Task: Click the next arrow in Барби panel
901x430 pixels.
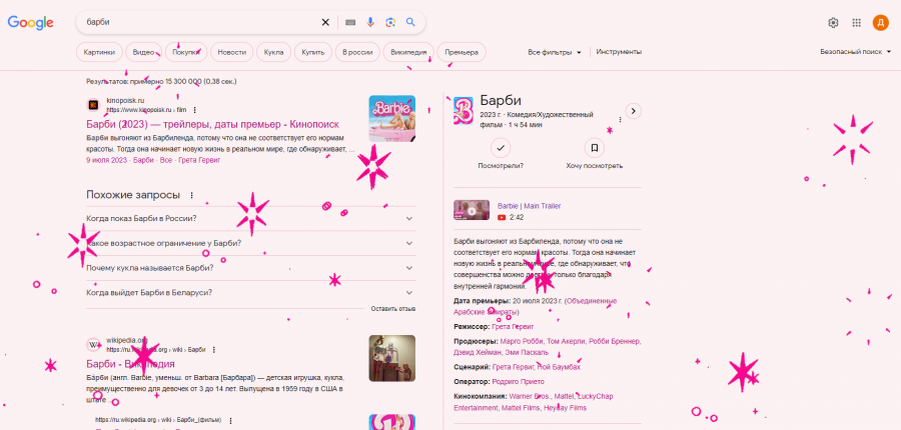Action: pyautogui.click(x=633, y=110)
